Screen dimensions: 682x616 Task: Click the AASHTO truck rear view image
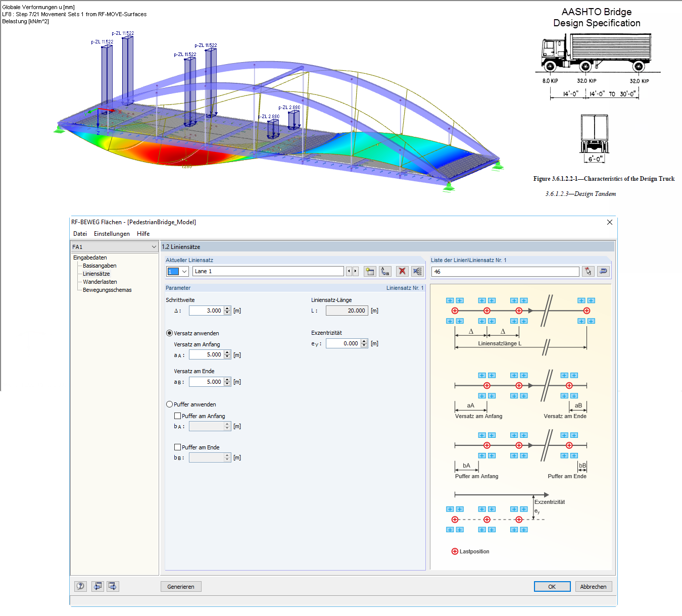[x=595, y=134]
